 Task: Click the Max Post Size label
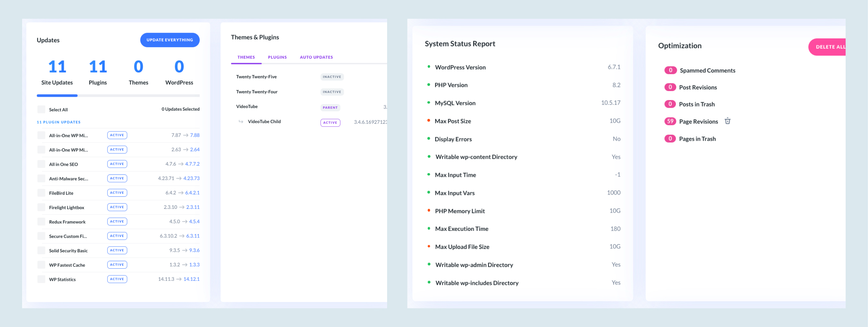453,121
